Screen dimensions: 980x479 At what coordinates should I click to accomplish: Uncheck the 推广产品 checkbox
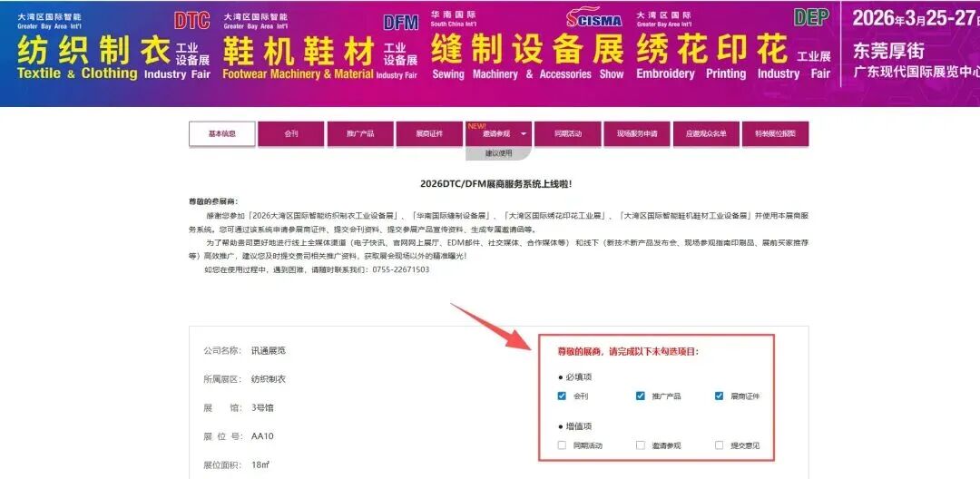pos(641,396)
